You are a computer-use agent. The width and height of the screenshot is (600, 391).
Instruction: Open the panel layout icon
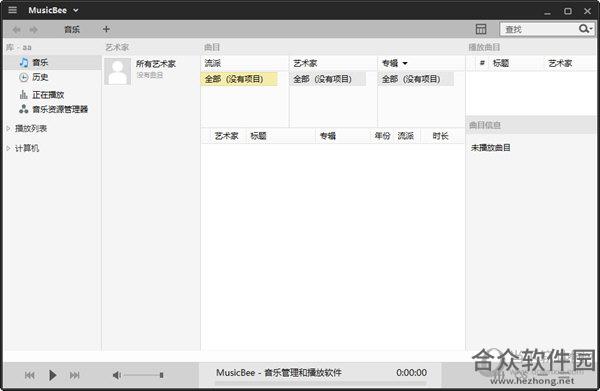tap(481, 29)
